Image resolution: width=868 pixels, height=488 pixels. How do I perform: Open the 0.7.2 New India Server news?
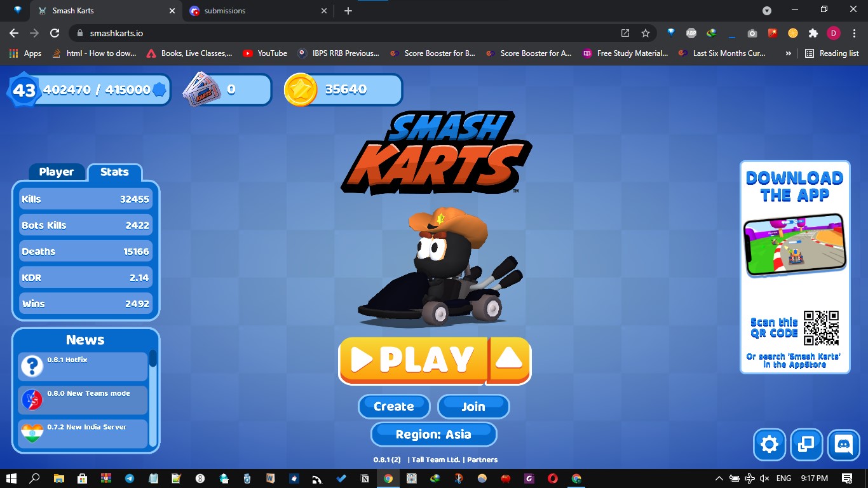pyautogui.click(x=83, y=434)
